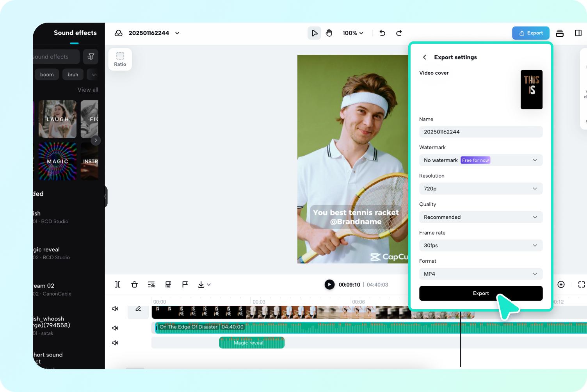Select the Split tool in the timeline toolbar
The height and width of the screenshot is (392, 587).
[117, 284]
